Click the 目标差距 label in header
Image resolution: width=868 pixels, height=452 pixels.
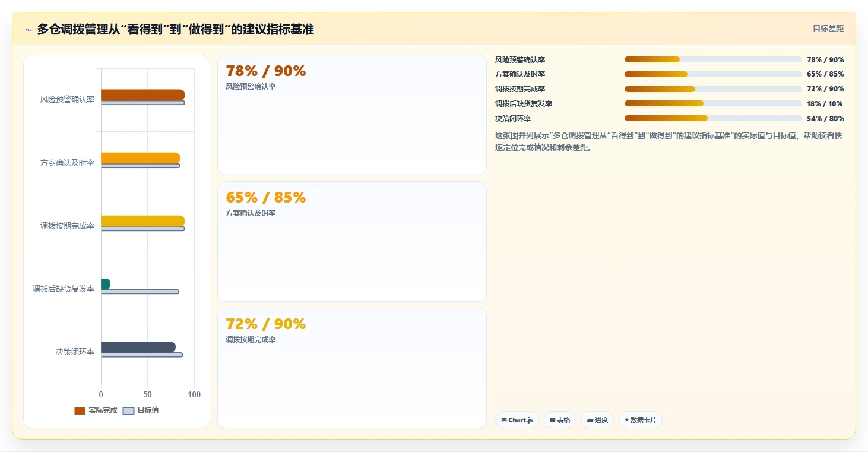(828, 29)
